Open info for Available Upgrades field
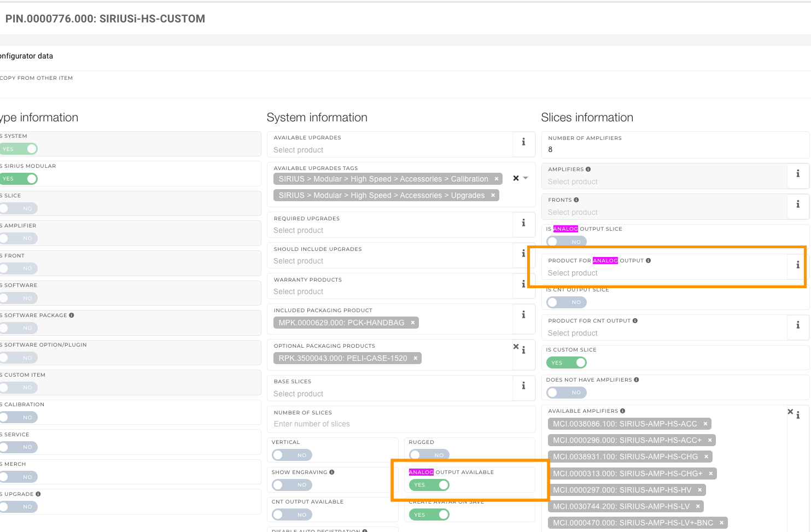 pyautogui.click(x=523, y=142)
